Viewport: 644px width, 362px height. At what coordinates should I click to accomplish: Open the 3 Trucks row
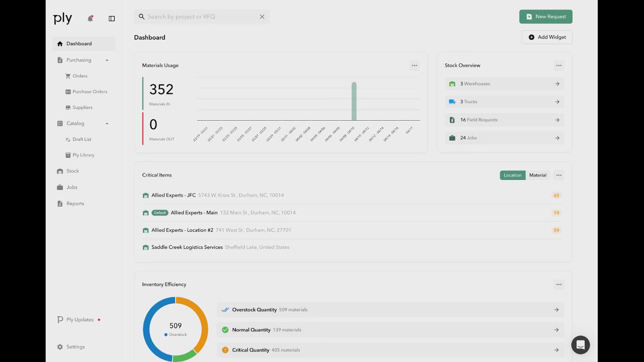point(504,102)
